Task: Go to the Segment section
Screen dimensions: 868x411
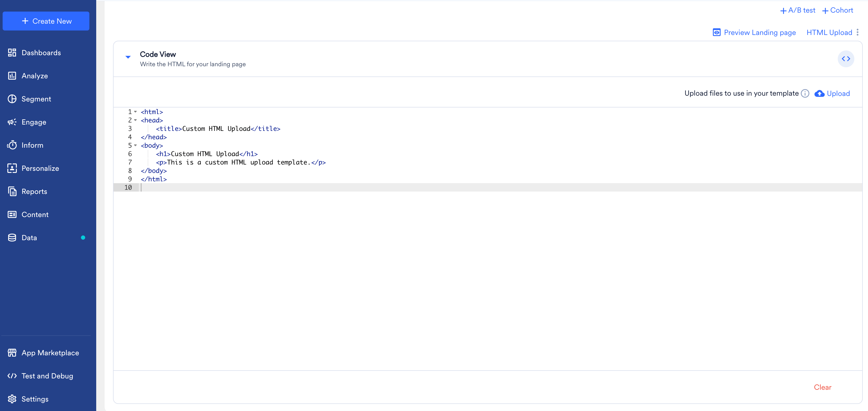Action: (36, 99)
